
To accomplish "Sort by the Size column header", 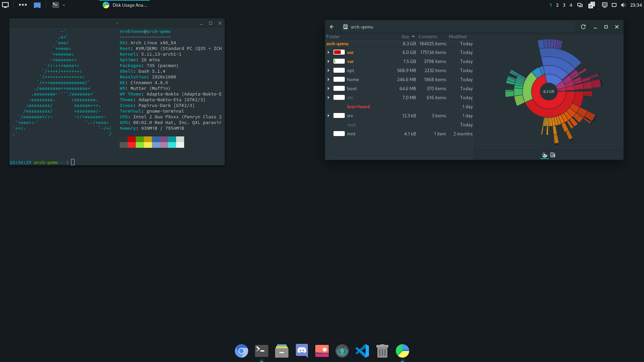I will [x=406, y=37].
